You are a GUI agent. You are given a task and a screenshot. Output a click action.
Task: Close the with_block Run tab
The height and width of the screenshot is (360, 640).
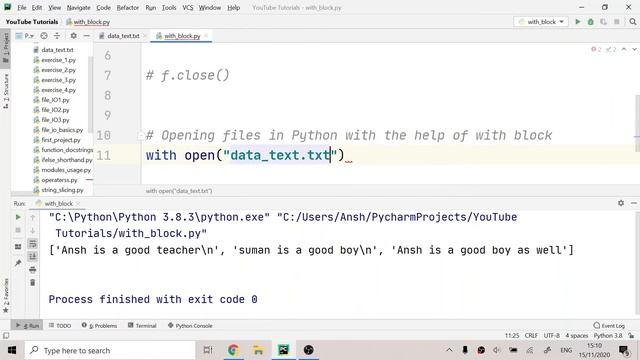point(78,203)
